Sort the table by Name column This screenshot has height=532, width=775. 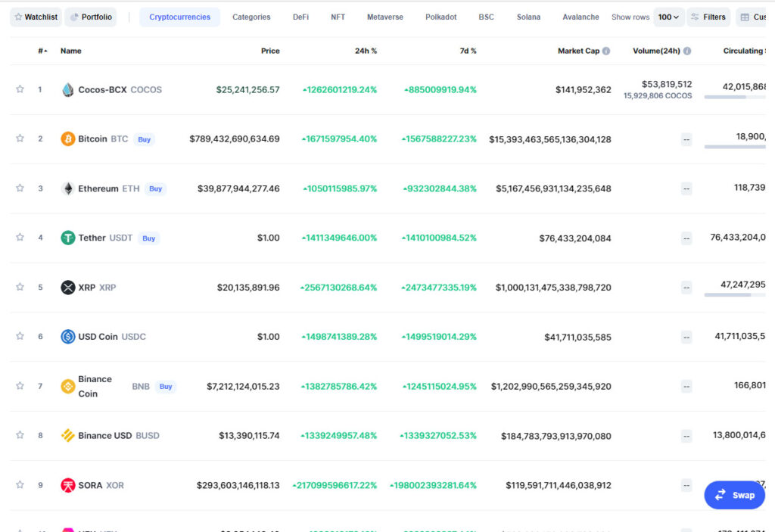70,51
